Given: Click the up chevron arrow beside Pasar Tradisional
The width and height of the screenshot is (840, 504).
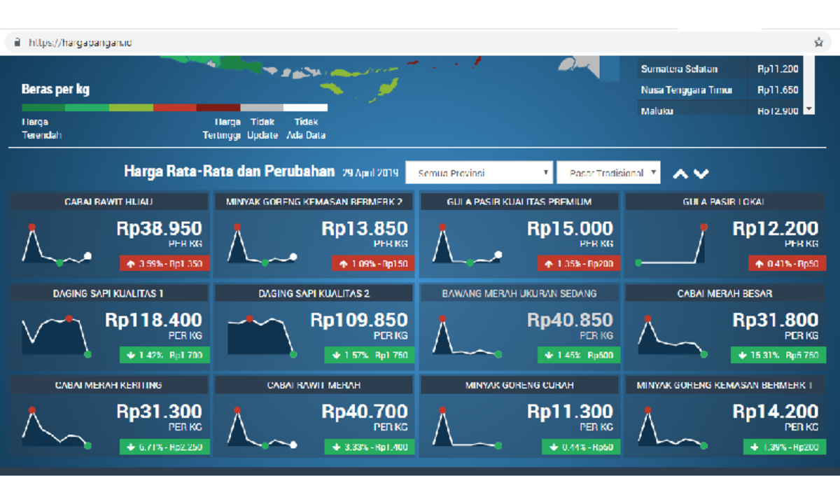Looking at the screenshot, I should tap(680, 174).
